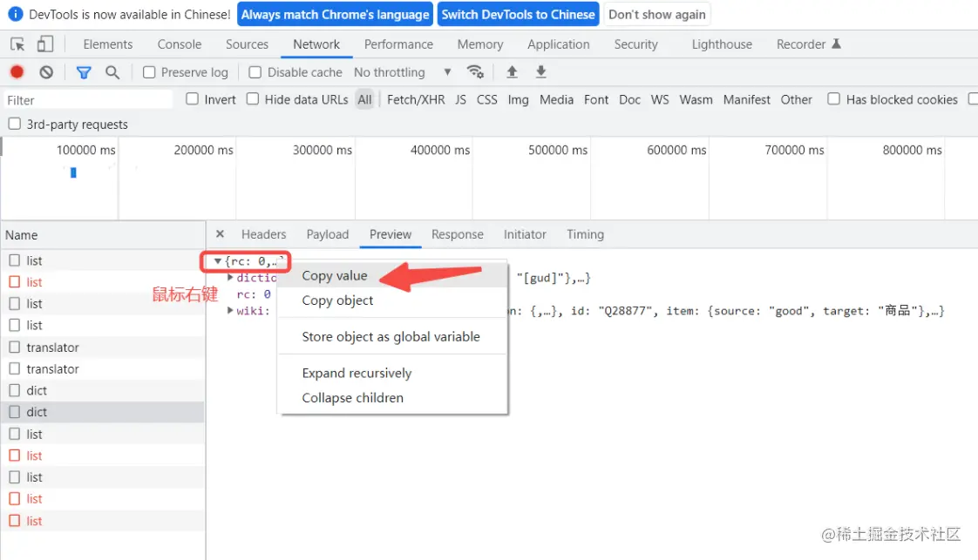Click the info icon in the language banner
Viewport: 978px width, 560px height.
[15, 14]
